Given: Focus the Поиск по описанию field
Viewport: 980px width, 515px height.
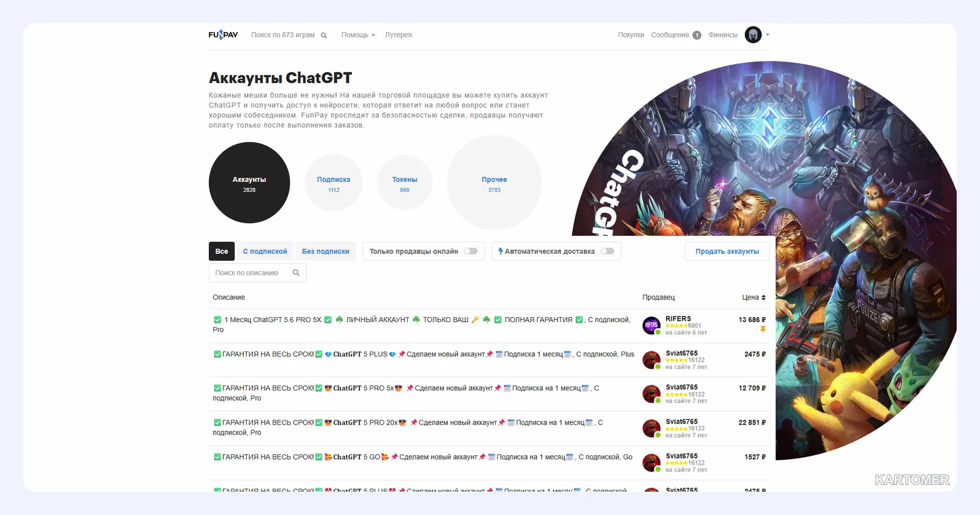Looking at the screenshot, I should 257,273.
